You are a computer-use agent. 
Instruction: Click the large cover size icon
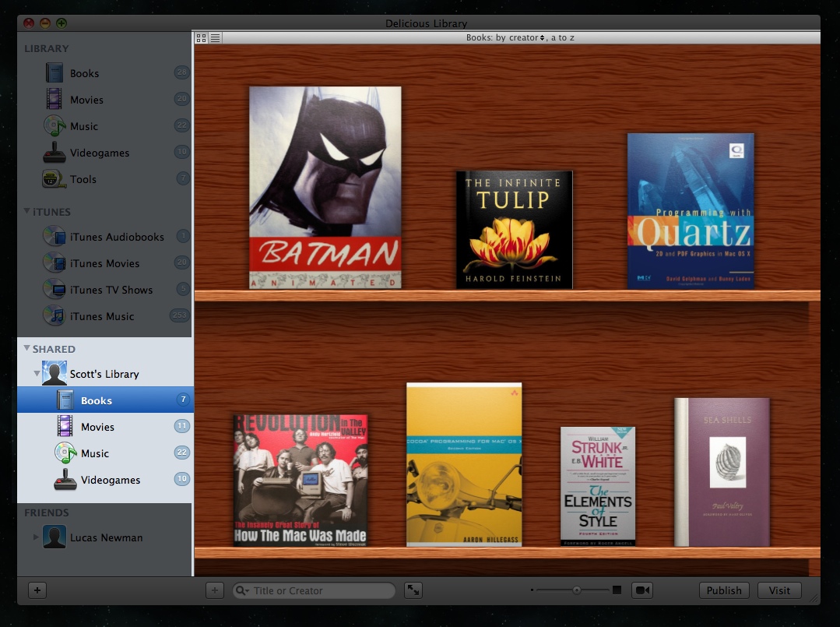pos(617,590)
